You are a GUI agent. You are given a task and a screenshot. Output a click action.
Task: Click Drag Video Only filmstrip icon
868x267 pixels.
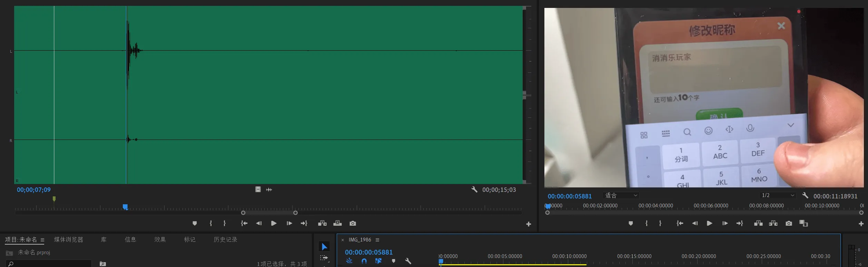point(258,189)
